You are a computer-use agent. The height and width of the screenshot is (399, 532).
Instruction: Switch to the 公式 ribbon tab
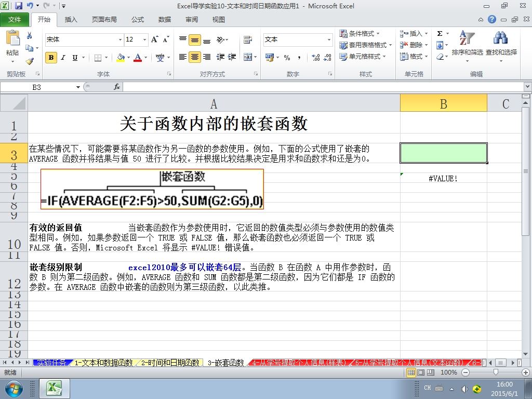pos(137,20)
